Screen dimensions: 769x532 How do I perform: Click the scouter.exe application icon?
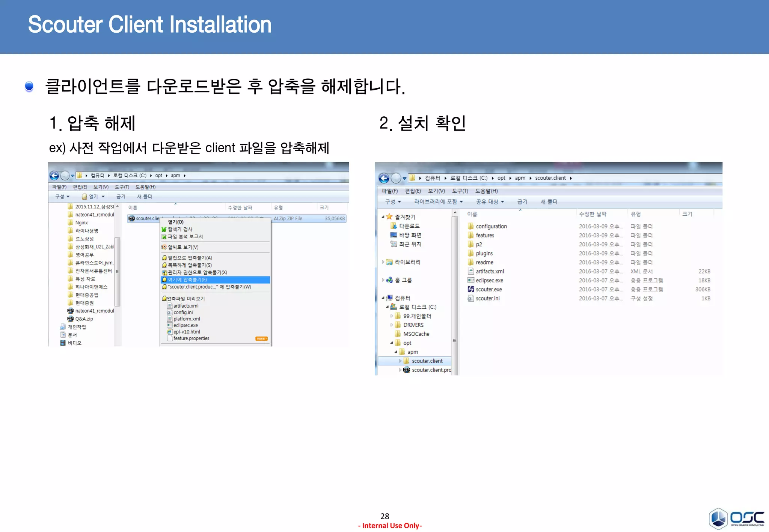point(470,289)
